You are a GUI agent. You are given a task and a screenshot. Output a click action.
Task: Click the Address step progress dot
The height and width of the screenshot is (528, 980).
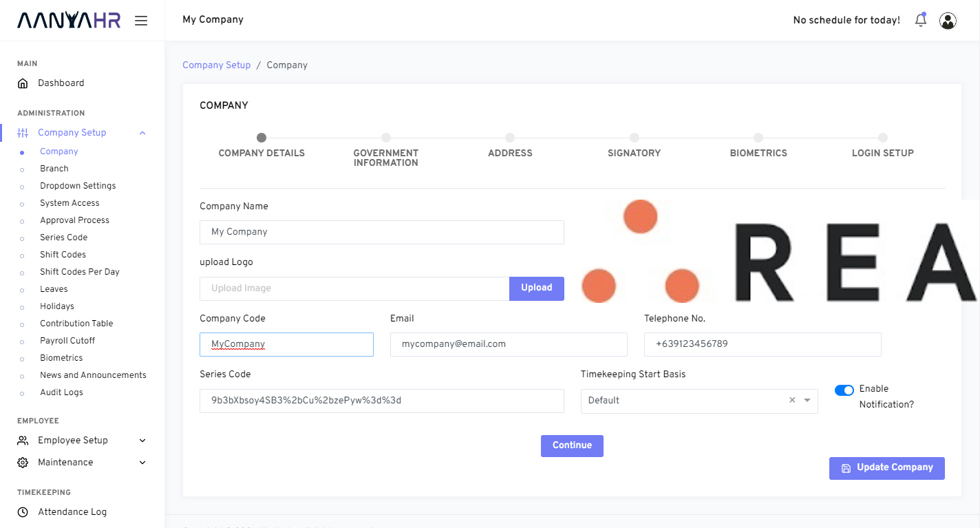pos(510,138)
